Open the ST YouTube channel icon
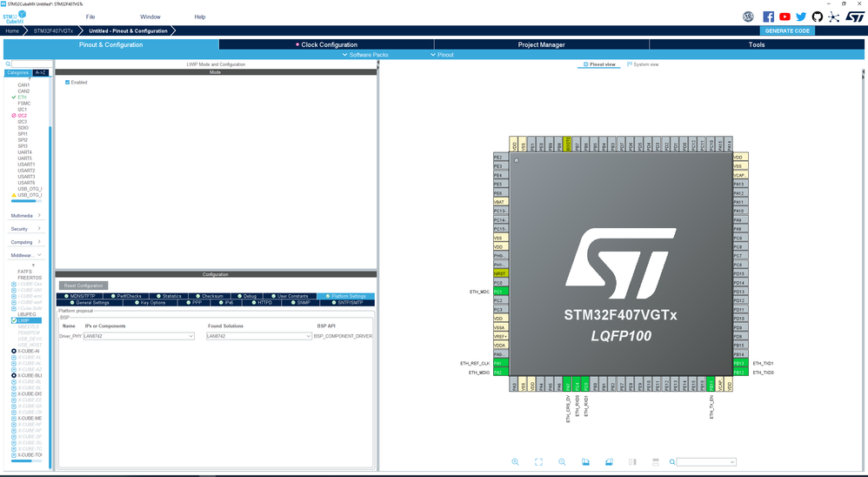The width and height of the screenshot is (868, 477). [785, 17]
